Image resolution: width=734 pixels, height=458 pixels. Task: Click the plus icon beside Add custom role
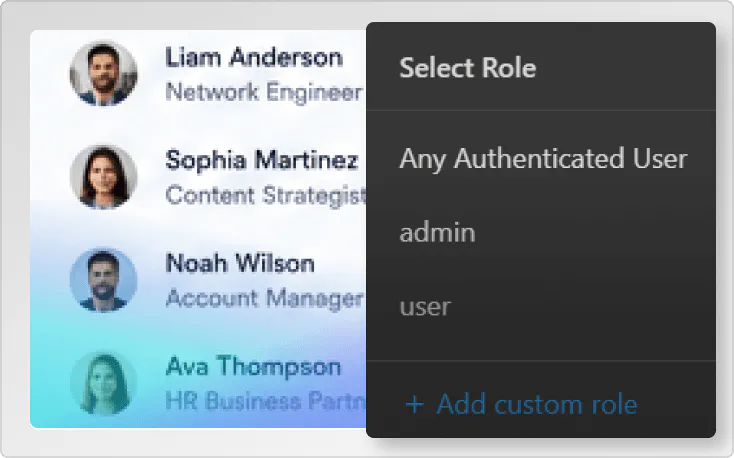415,405
